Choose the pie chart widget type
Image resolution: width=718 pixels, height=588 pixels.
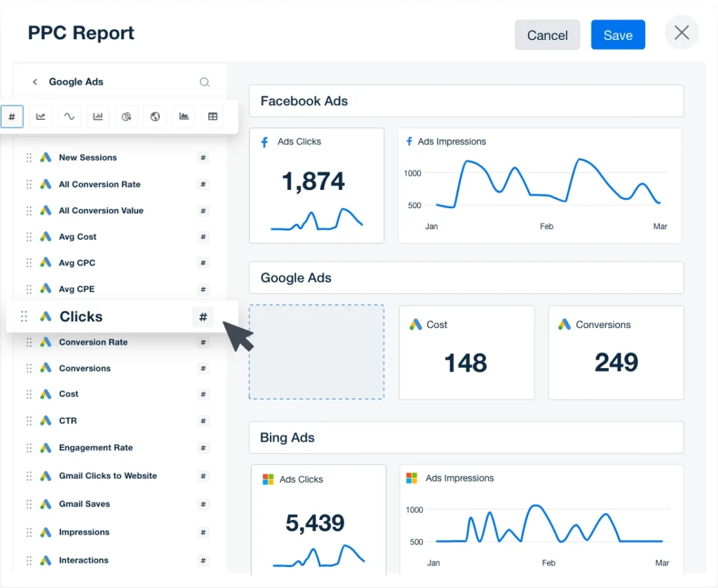(x=126, y=116)
